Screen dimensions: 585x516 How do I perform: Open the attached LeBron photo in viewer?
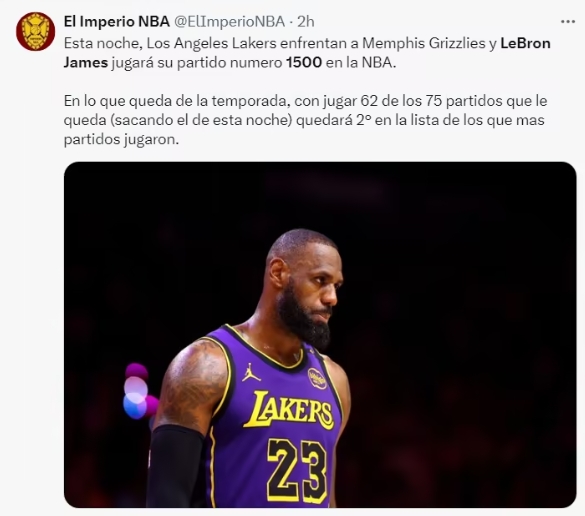coord(320,335)
